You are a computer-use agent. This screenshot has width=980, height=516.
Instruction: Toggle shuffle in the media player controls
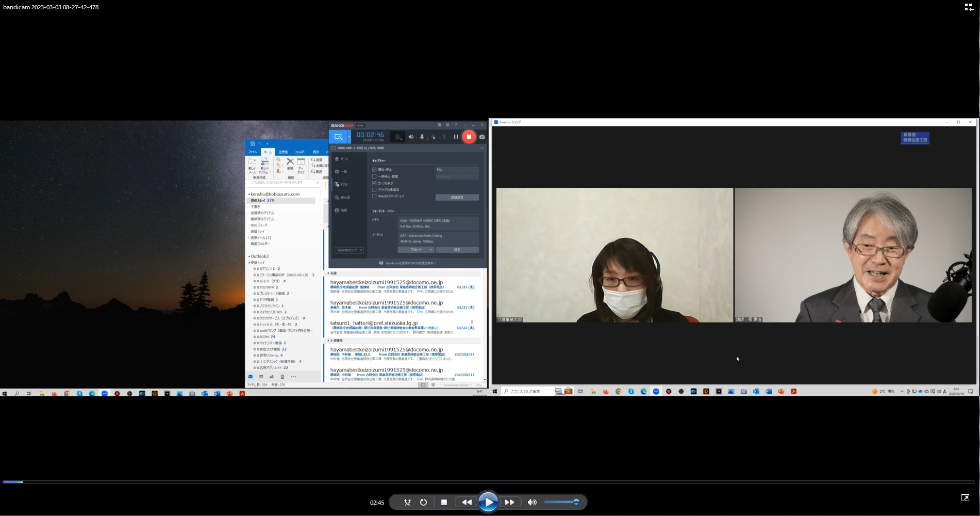tap(407, 502)
